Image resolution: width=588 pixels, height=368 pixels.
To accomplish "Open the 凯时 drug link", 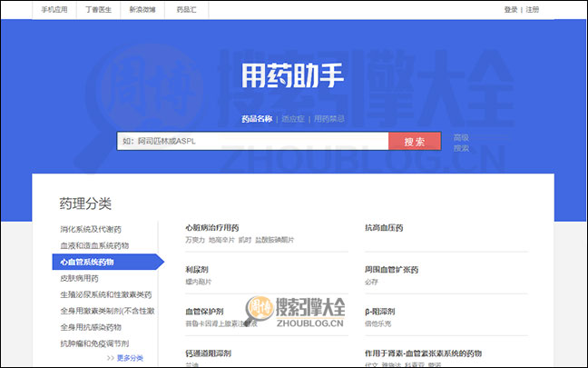I will tap(245, 240).
